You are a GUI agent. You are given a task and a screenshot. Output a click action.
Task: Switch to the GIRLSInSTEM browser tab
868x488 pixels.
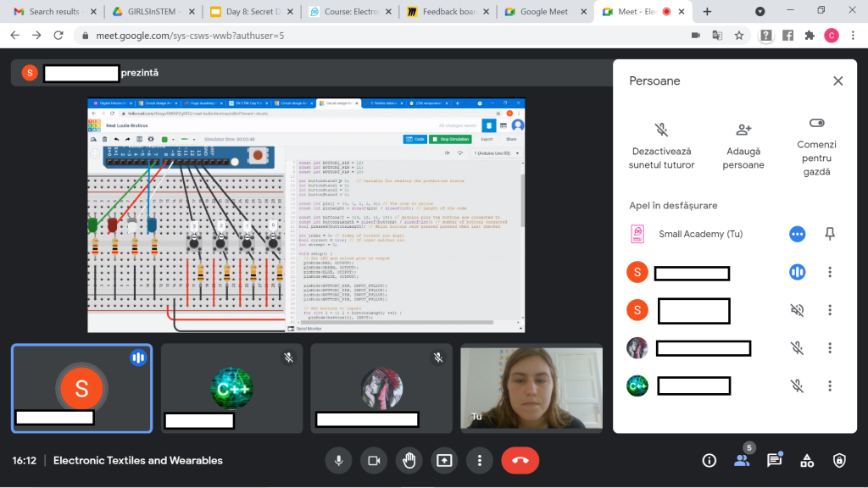point(152,12)
